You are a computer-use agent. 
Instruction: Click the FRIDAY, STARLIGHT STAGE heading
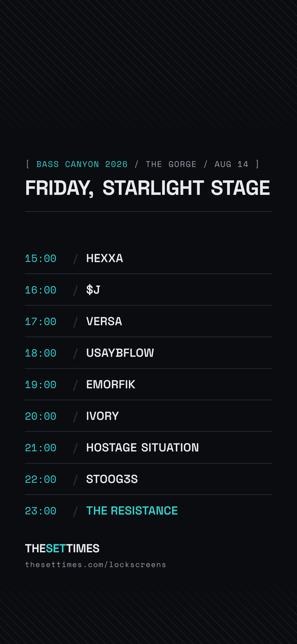(148, 188)
